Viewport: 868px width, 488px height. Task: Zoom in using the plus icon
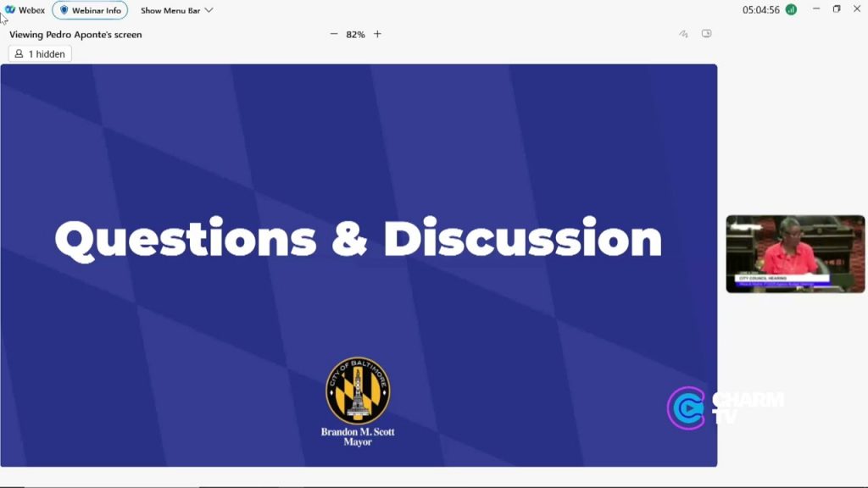point(377,34)
